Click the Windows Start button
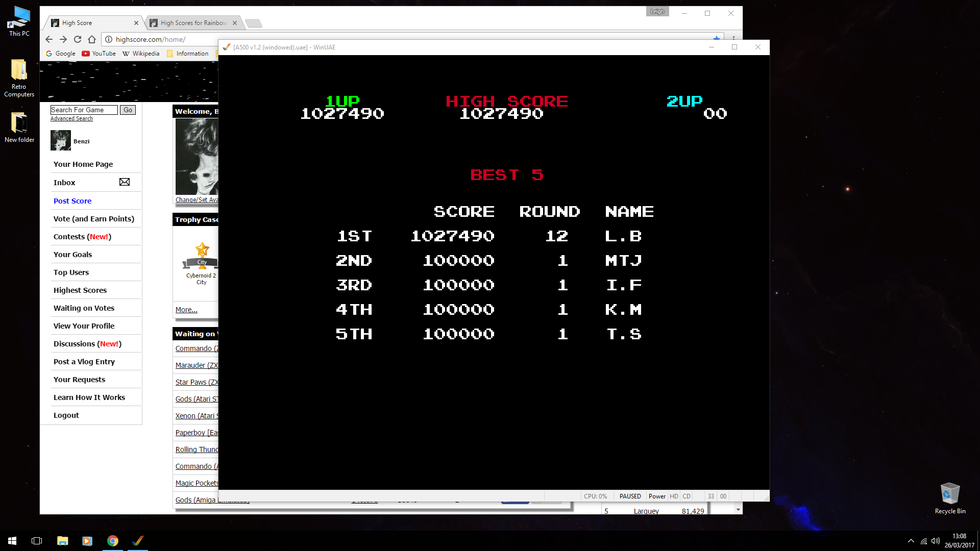Viewport: 980px width, 551px height. tap(12, 541)
